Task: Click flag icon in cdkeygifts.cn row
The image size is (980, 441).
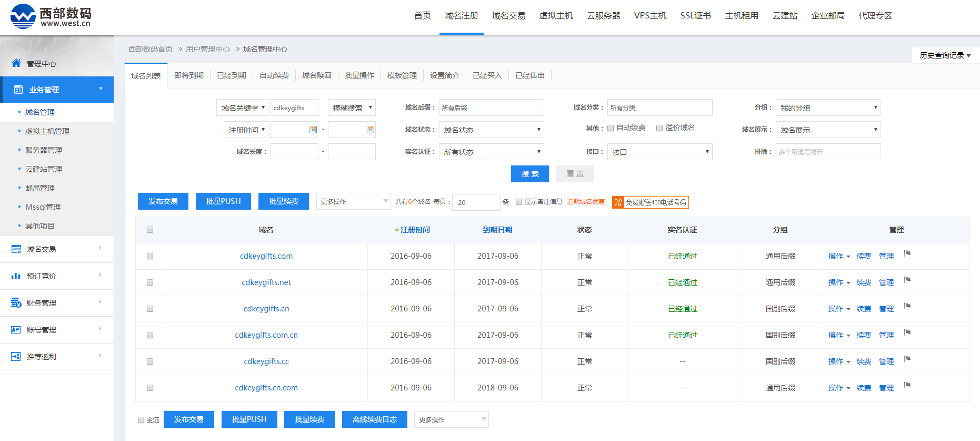Action: pyautogui.click(x=907, y=306)
